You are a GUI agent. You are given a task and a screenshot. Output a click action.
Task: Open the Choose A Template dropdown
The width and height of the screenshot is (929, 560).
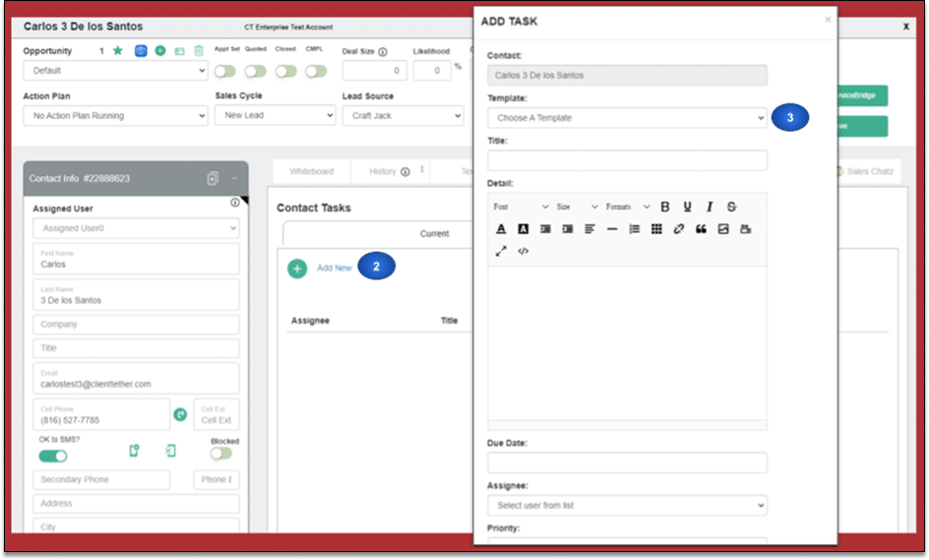(627, 118)
